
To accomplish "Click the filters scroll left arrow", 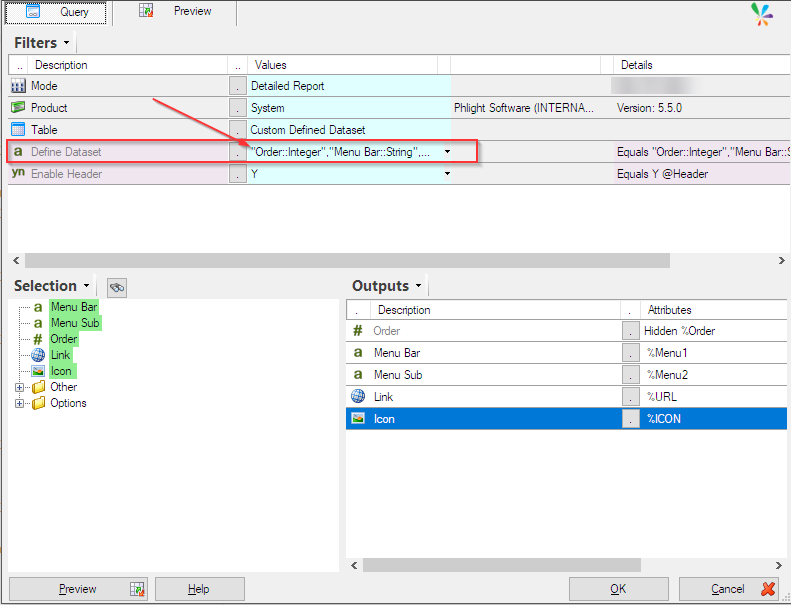I will (x=16, y=260).
